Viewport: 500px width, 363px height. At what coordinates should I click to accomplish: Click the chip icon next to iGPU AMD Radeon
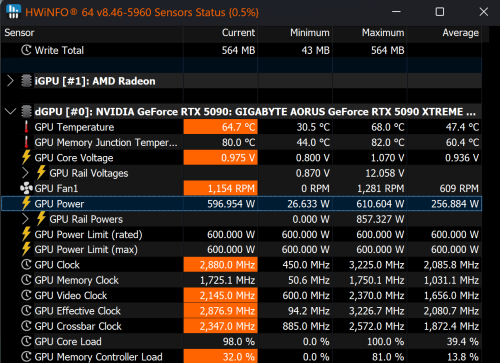(26, 81)
